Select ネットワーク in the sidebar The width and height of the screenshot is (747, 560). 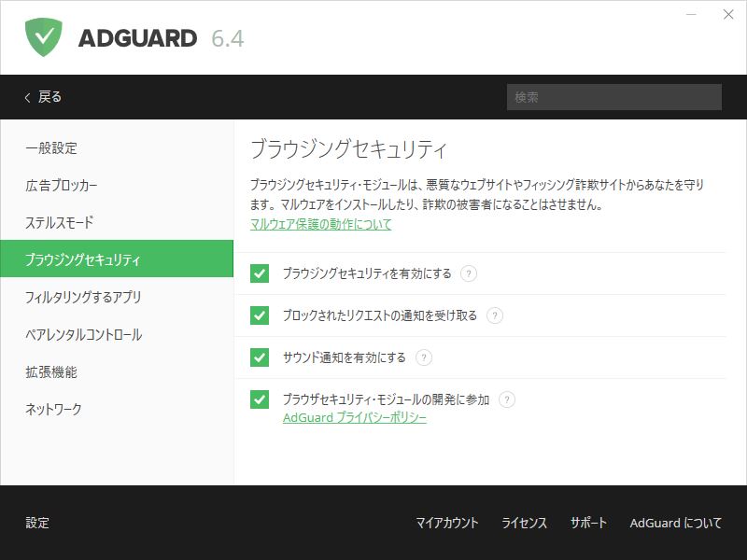pyautogui.click(x=117, y=409)
